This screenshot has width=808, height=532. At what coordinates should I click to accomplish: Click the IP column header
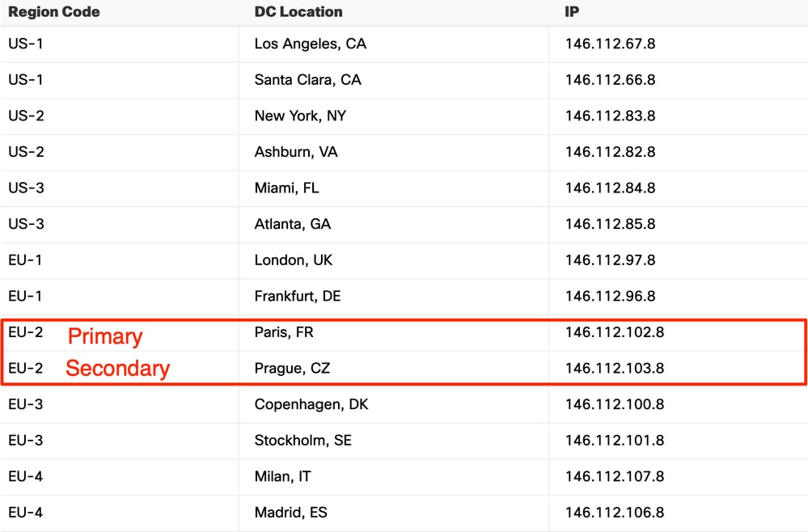(x=572, y=12)
